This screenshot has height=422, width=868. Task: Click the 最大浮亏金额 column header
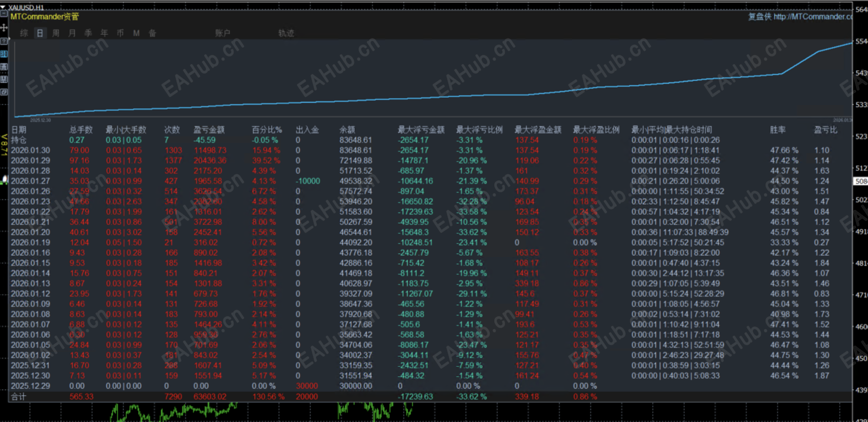coord(421,130)
